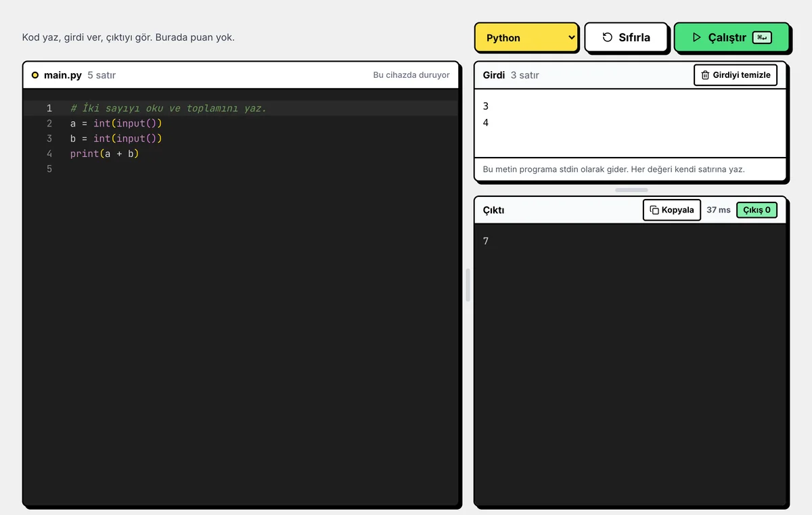Image resolution: width=812 pixels, height=515 pixels.
Task: Click input line containing 3
Action: click(x=486, y=106)
